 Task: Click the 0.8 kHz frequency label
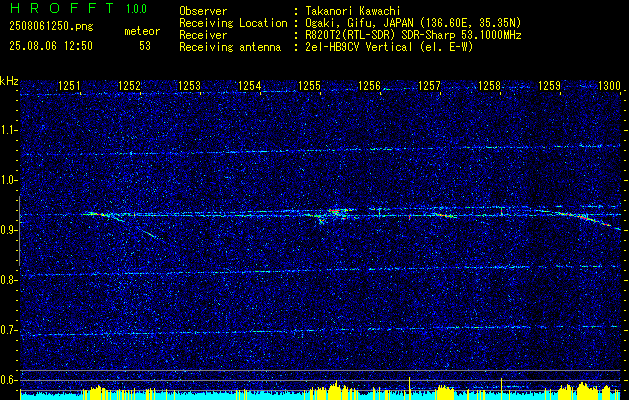pyautogui.click(x=9, y=280)
